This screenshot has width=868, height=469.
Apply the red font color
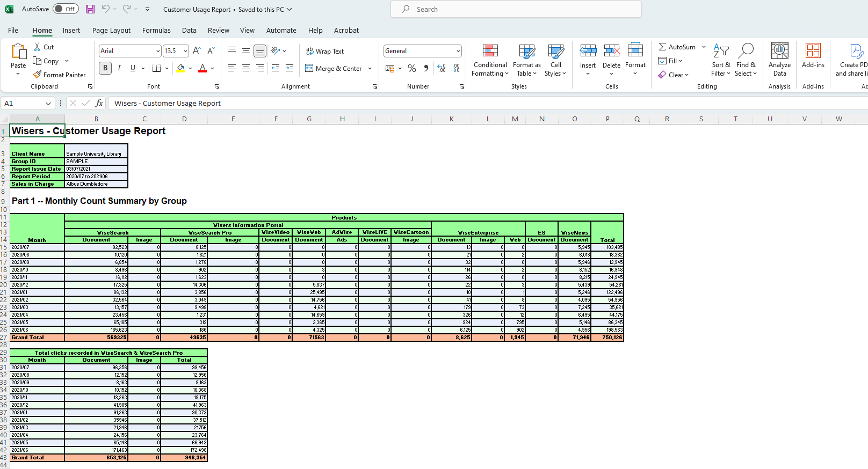click(x=202, y=68)
